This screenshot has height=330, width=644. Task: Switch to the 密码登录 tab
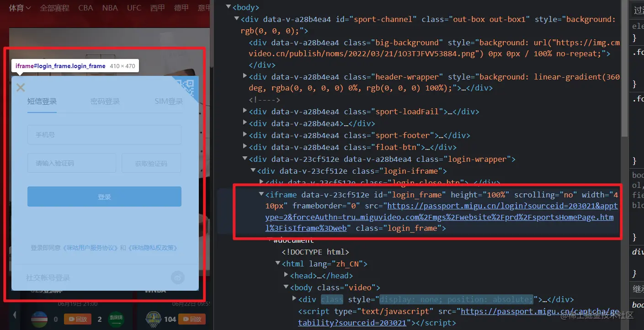[105, 101]
